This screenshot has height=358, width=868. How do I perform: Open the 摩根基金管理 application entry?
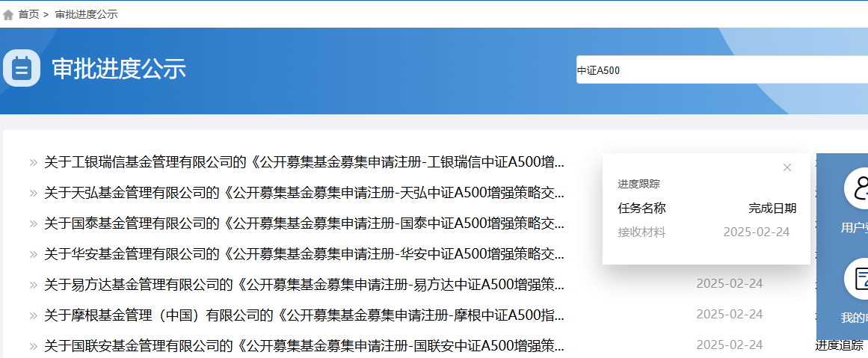304,315
